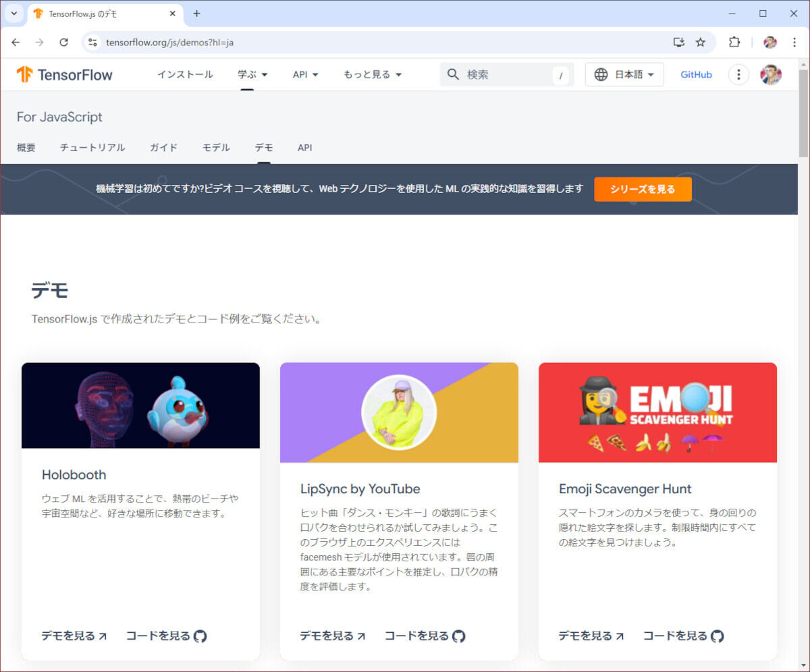This screenshot has height=672, width=810.
Task: Switch to the チュートリアル tab
Action: [92, 147]
